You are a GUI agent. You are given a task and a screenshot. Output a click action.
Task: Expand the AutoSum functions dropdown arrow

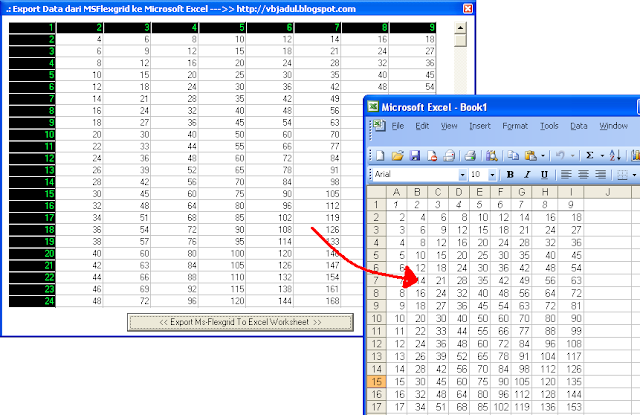(602, 155)
